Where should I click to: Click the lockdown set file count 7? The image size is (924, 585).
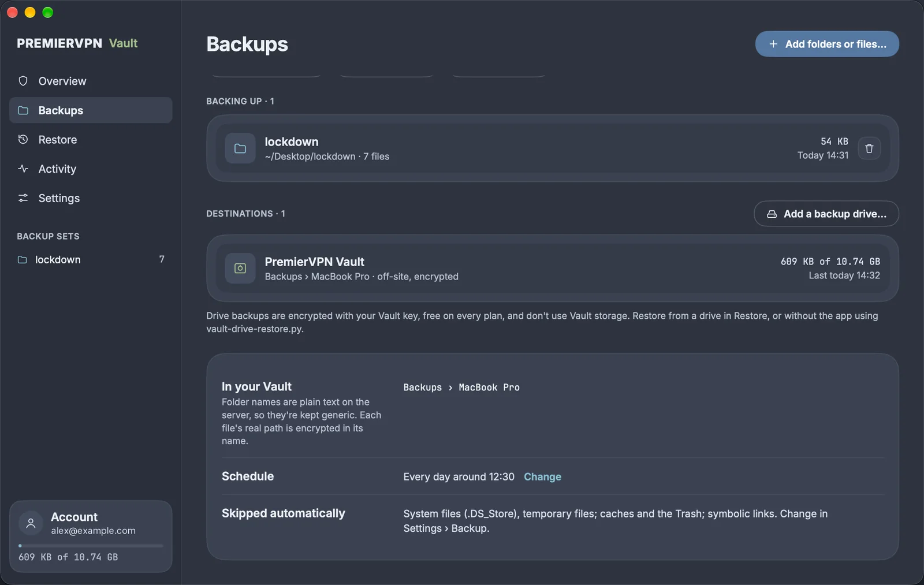(162, 259)
